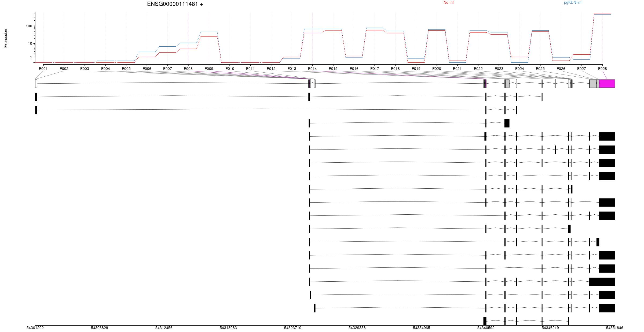Screen dimensions: 644x332
Task: Select exon bin label E014
Action: click(312, 69)
